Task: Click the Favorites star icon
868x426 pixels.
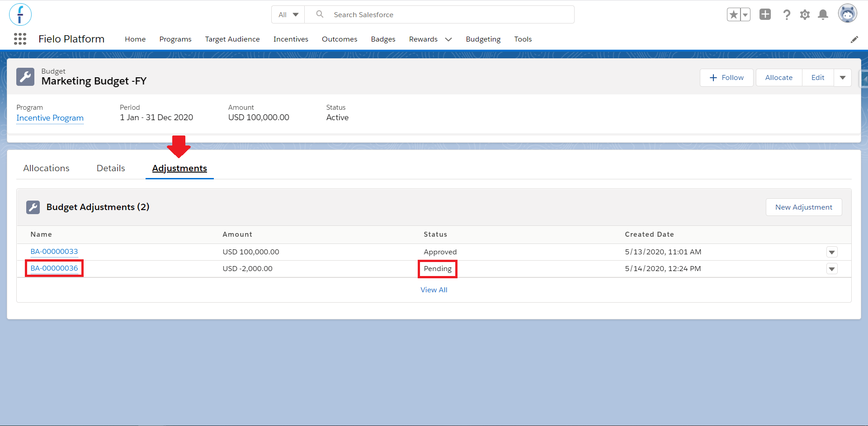Action: (734, 14)
